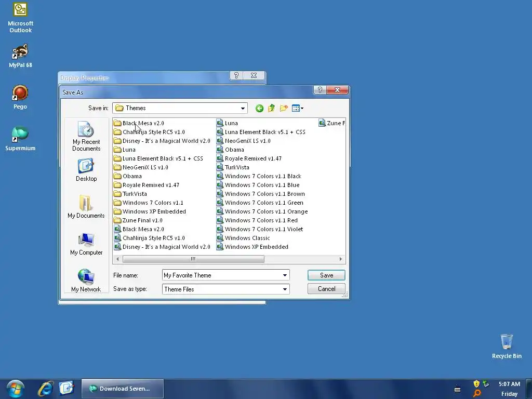Select the Zune Final v1.0 folder
The width and height of the screenshot is (532, 399).
coord(138,220)
